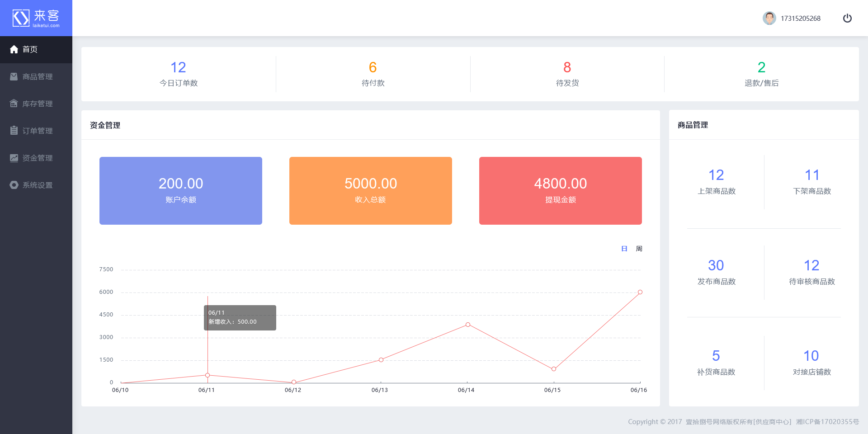868x434 pixels.
Task: Click the user avatar picture
Action: pos(769,18)
